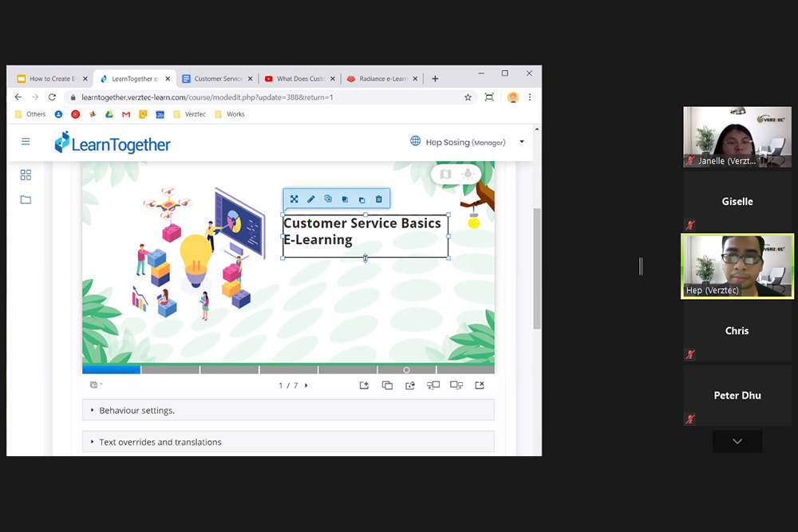Click the pencil edit icon in element toolbar
Viewport: 798px width, 532px height.
[x=311, y=199]
